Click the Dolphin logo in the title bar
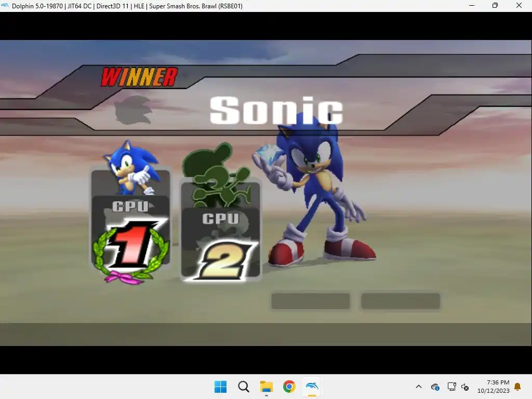This screenshot has width=532, height=399. pyautogui.click(x=5, y=5)
